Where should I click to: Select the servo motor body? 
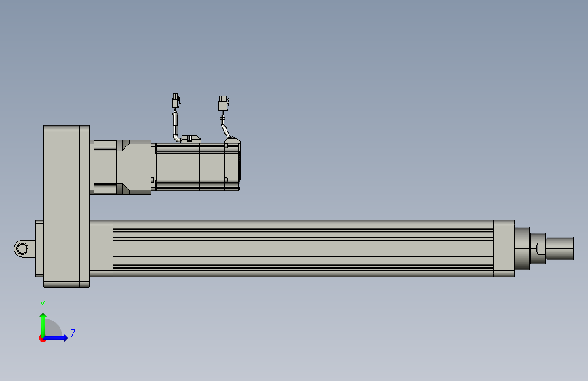click(x=197, y=167)
